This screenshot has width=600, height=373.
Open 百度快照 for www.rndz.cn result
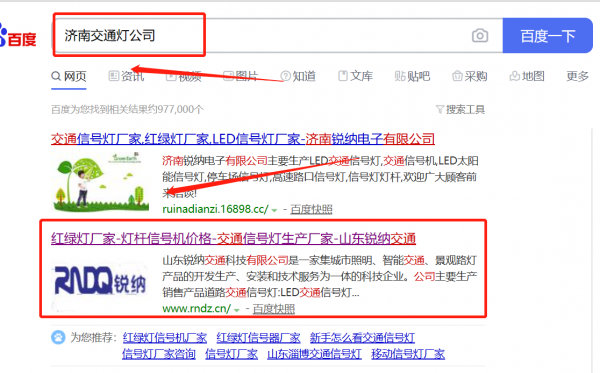click(274, 309)
